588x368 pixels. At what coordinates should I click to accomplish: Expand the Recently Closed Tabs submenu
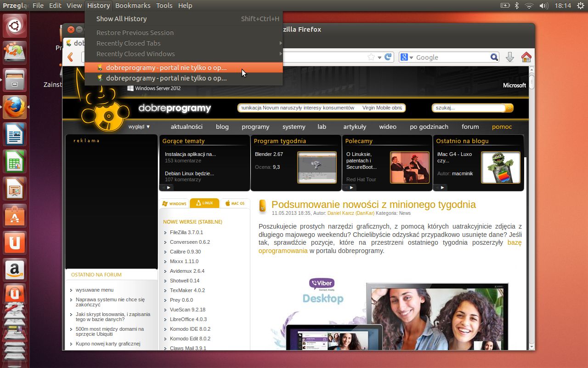(x=183, y=43)
